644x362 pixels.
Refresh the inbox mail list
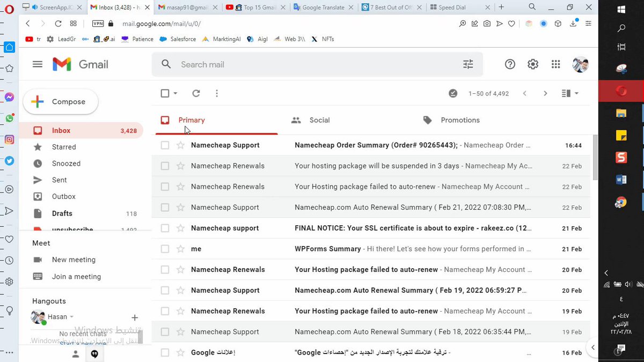[196, 93]
